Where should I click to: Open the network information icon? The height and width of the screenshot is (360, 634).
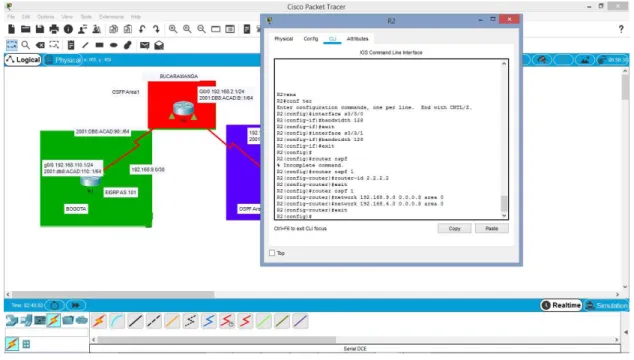point(68,29)
